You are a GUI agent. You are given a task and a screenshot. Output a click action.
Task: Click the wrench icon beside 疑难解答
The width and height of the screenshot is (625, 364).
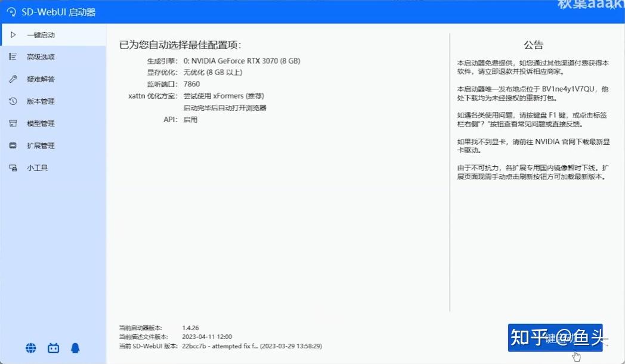click(x=13, y=79)
